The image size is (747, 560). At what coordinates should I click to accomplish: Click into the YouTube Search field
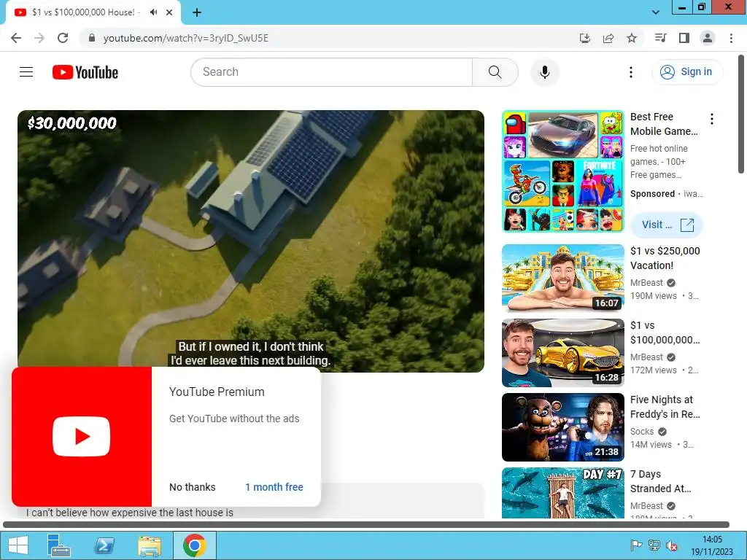(332, 72)
